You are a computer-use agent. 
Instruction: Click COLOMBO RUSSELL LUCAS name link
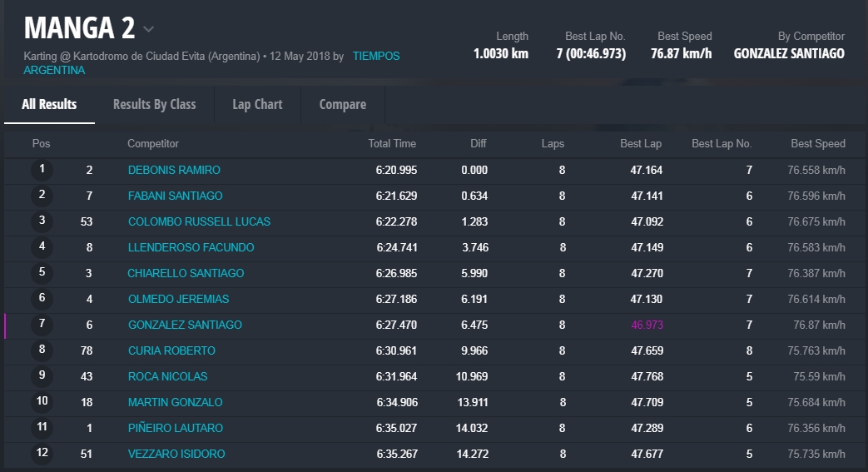[199, 221]
